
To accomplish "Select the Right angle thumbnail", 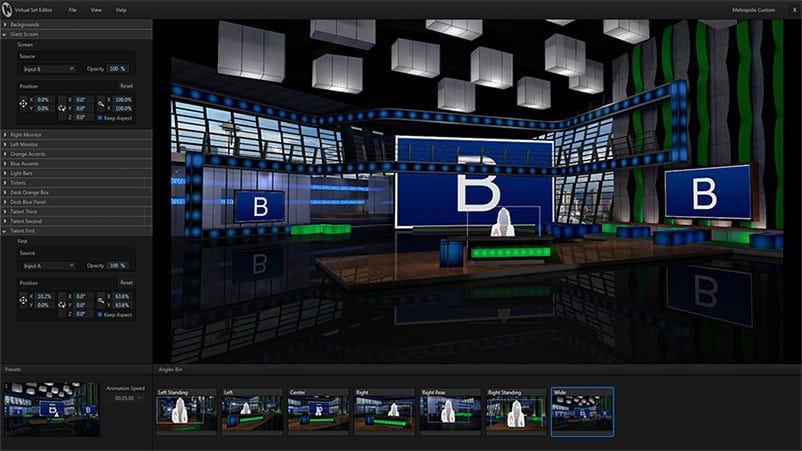I will 384,412.
